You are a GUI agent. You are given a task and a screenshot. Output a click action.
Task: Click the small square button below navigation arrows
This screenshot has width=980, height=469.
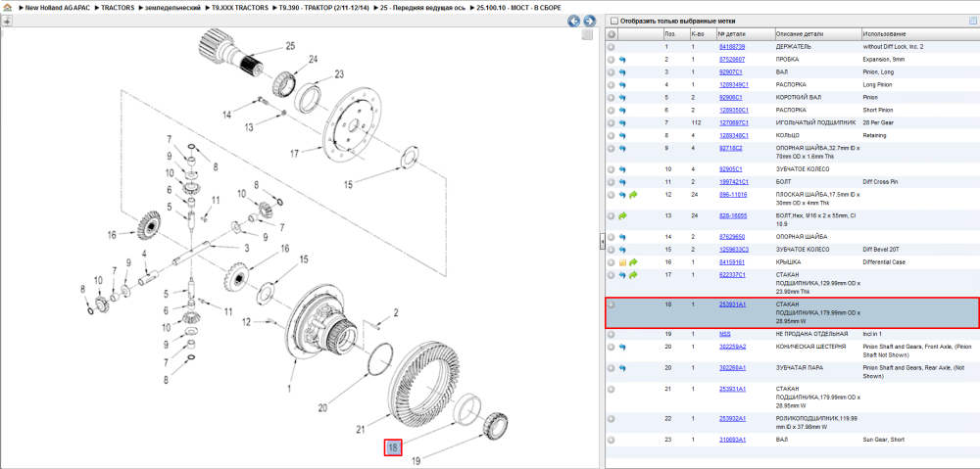coord(586,35)
